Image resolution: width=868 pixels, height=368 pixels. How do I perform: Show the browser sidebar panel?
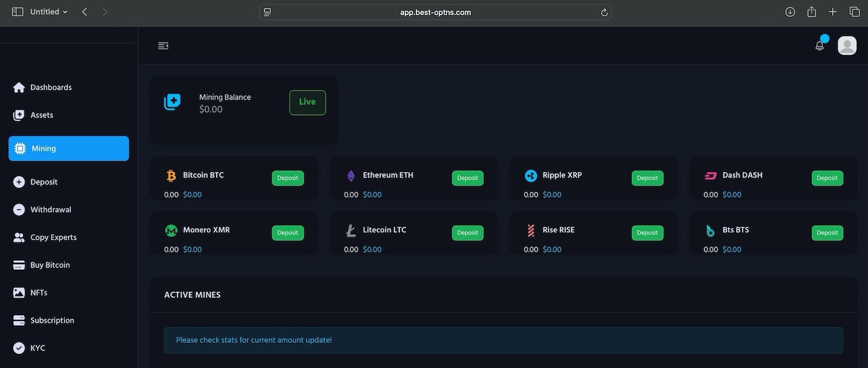click(17, 12)
